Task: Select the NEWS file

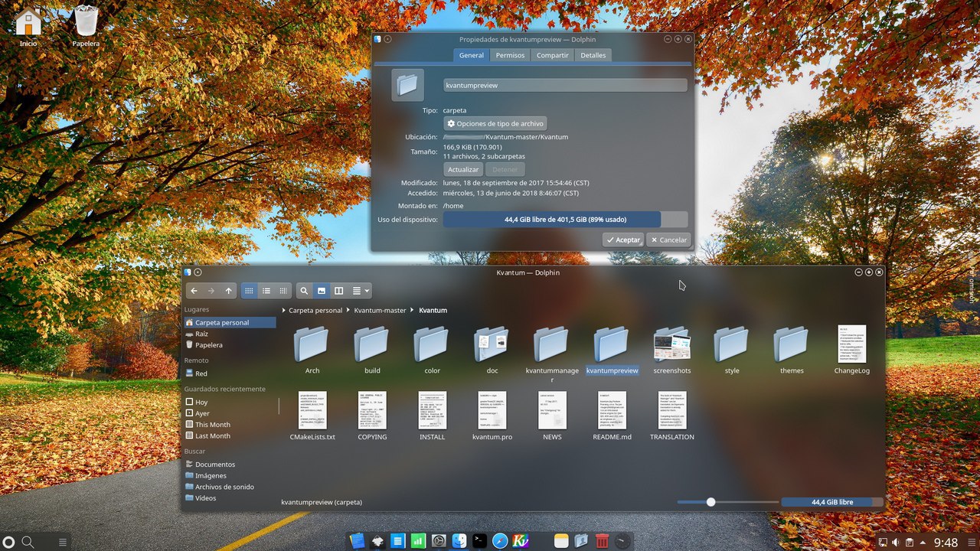Action: click(x=552, y=416)
